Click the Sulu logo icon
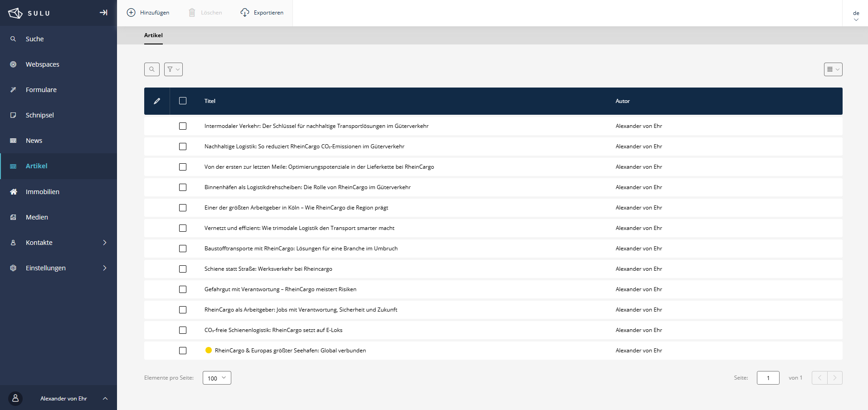The image size is (868, 410). [15, 13]
